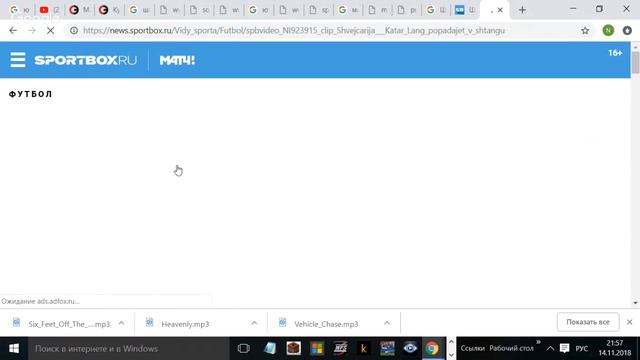Expand options for Six_Feet_Off_The mp3 download
Viewport: 640px width, 360px height.
[121, 323]
